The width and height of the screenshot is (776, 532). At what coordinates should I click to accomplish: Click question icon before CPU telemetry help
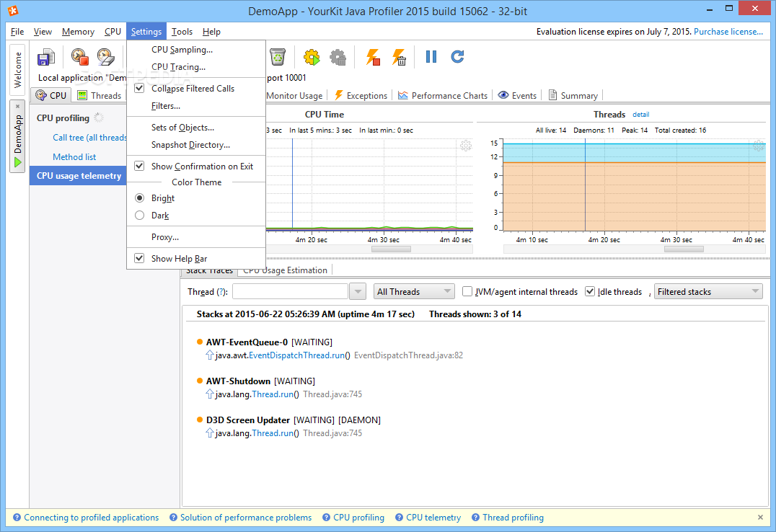[x=399, y=517]
